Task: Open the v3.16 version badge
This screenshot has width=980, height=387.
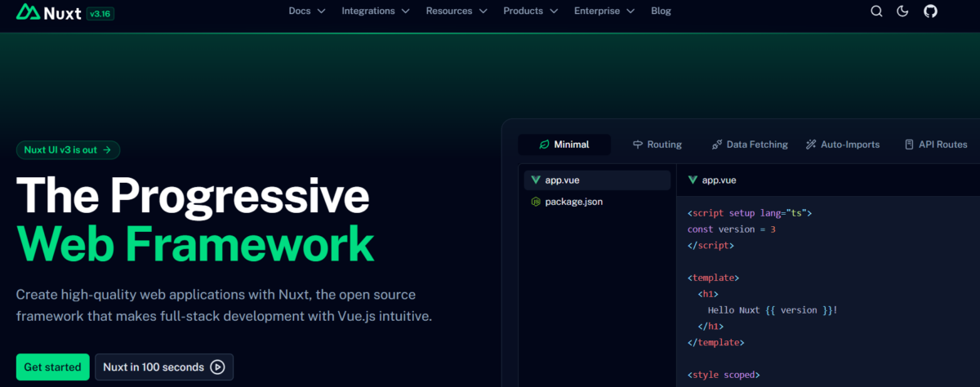Action: [x=100, y=12]
